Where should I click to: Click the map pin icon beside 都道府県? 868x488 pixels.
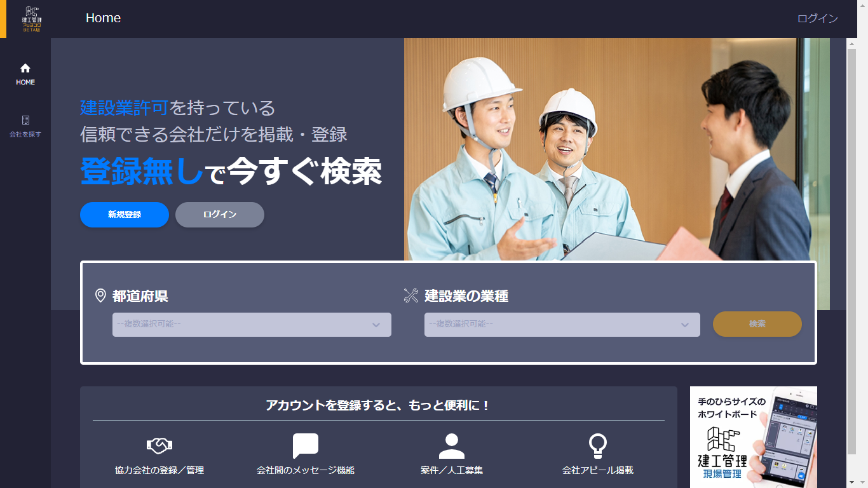(x=100, y=295)
